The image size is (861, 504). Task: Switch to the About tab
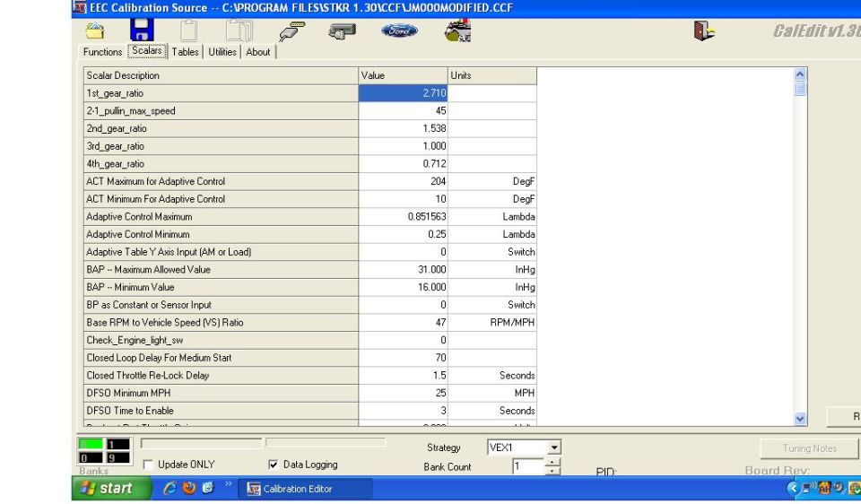258,52
